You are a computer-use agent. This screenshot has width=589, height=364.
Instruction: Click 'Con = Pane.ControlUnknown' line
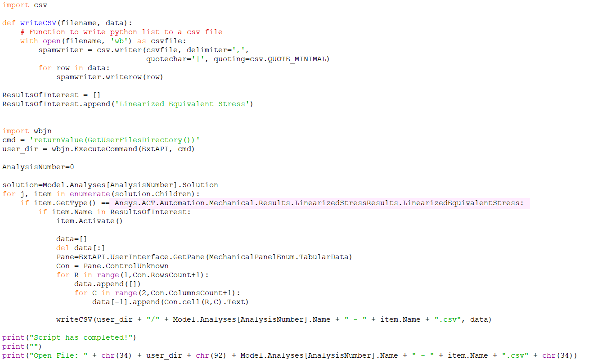coord(112,266)
